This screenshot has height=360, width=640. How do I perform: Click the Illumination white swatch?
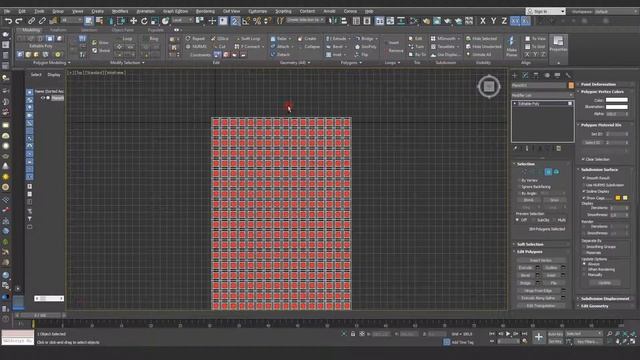click(x=617, y=107)
